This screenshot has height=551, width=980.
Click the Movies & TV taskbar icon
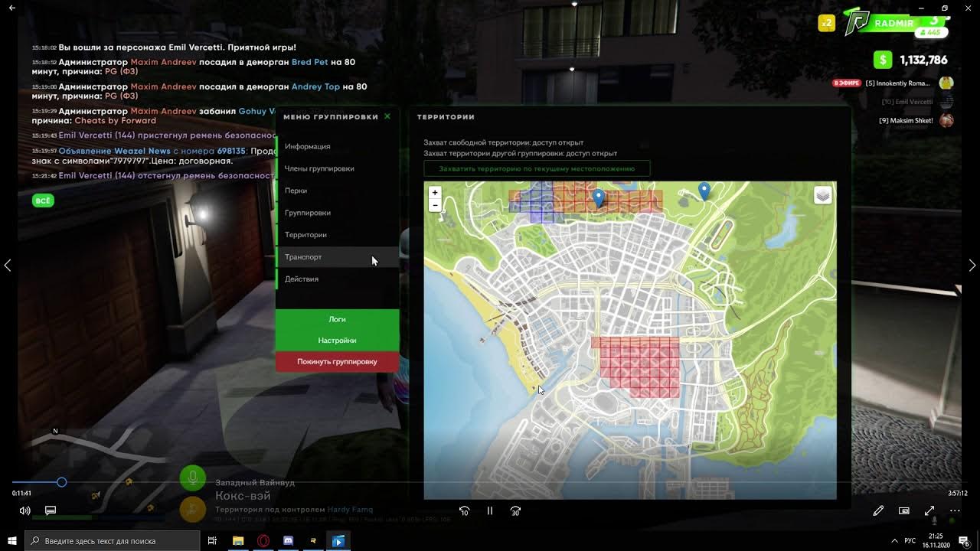(x=338, y=541)
